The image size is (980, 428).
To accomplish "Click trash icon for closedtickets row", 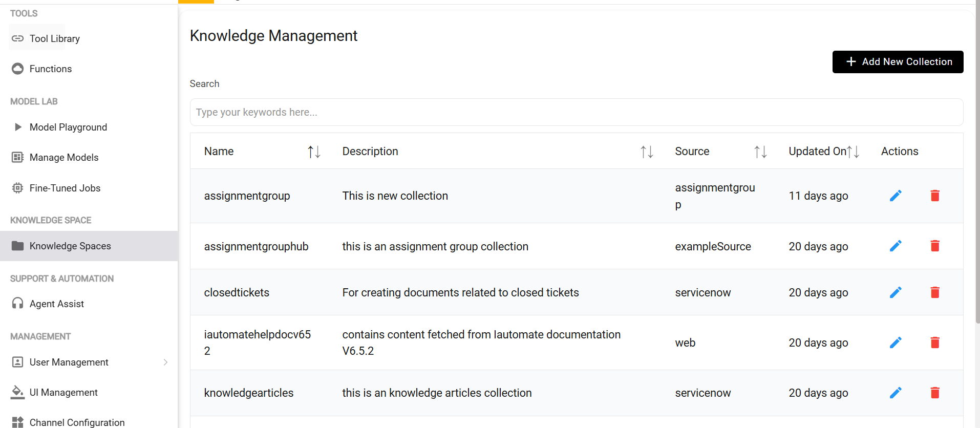I will [x=935, y=292].
